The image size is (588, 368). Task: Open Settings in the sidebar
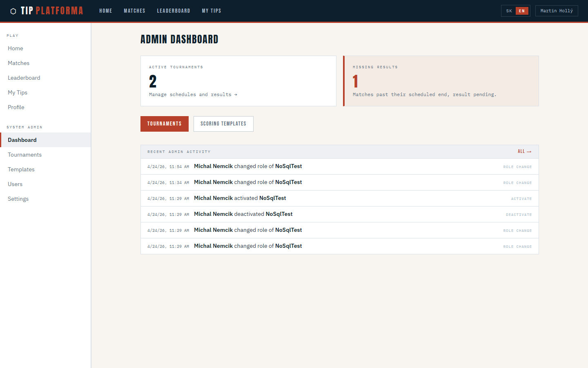pyautogui.click(x=18, y=199)
